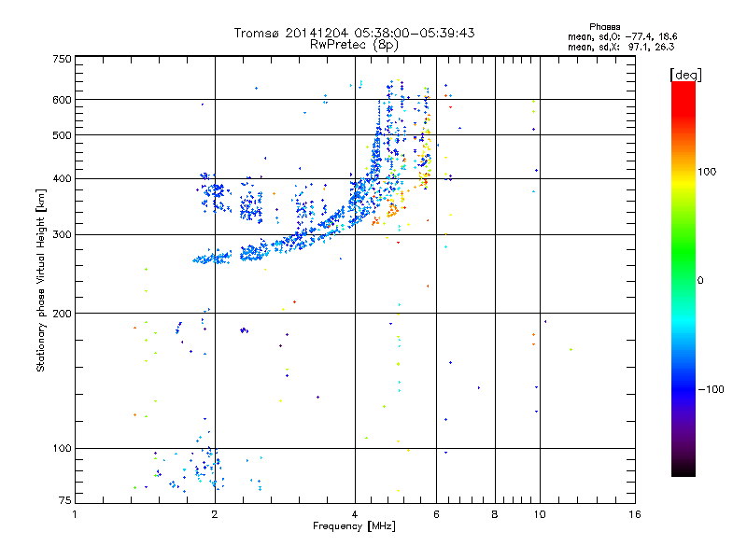Click the "mean, sd,X: 97.1, 26.3" line

pos(621,47)
